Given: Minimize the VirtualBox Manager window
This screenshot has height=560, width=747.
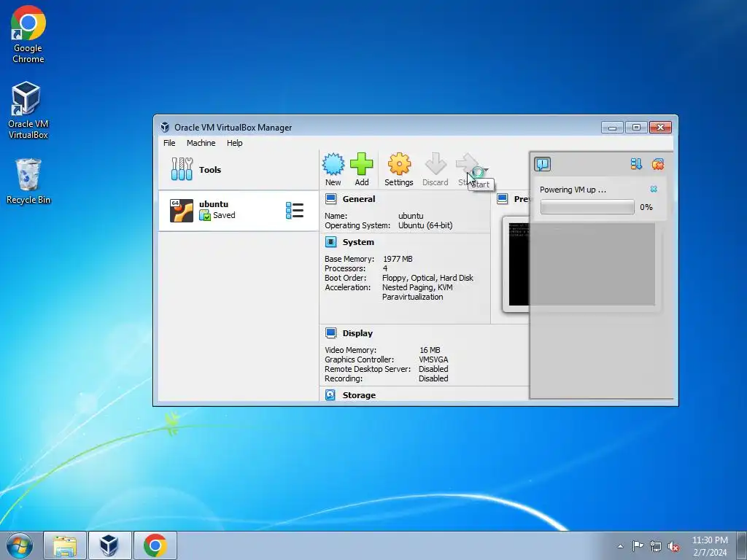Looking at the screenshot, I should [612, 127].
